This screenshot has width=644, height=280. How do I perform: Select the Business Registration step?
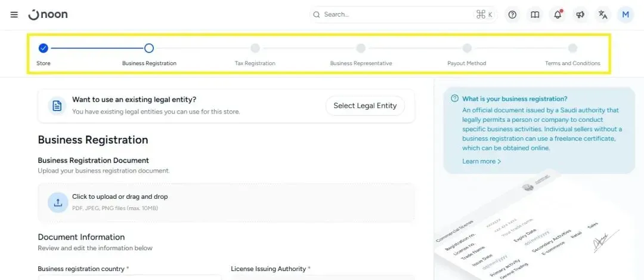pyautogui.click(x=149, y=55)
